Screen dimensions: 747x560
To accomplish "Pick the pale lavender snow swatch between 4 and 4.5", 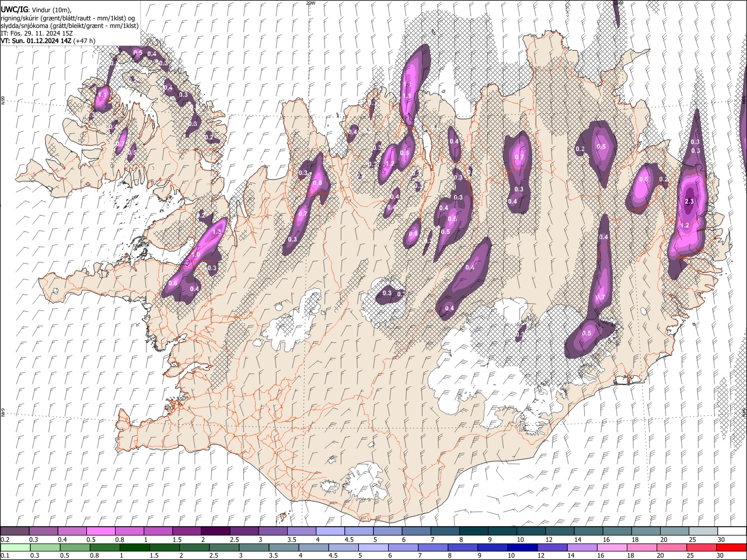I will click(330, 531).
